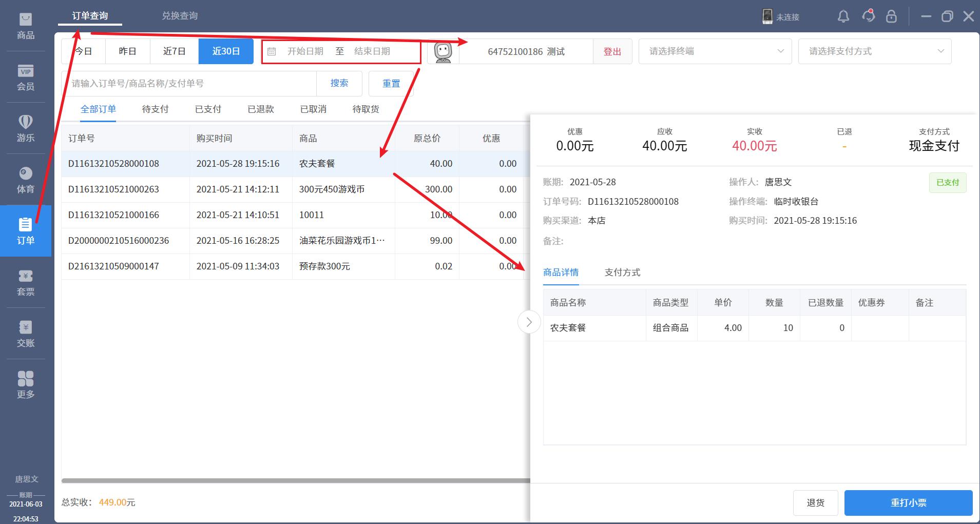Click the member avatar icon
This screenshot has width=980, height=524.
(443, 52)
